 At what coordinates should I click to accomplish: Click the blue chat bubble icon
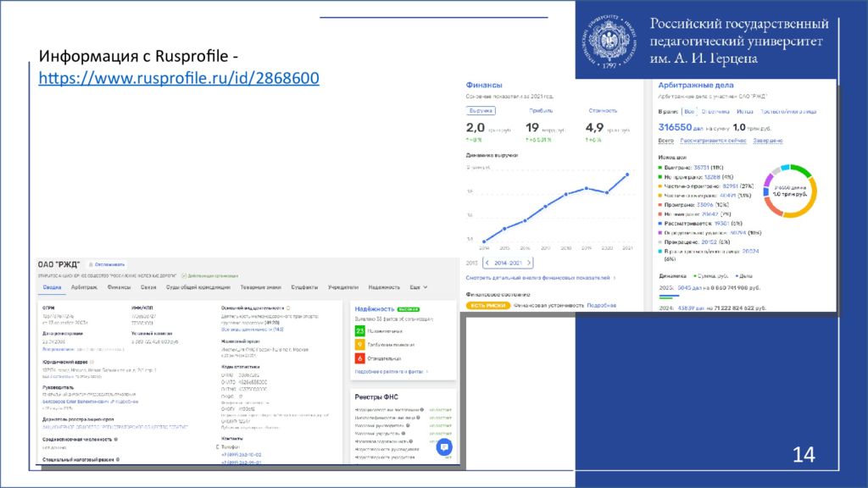click(x=444, y=447)
